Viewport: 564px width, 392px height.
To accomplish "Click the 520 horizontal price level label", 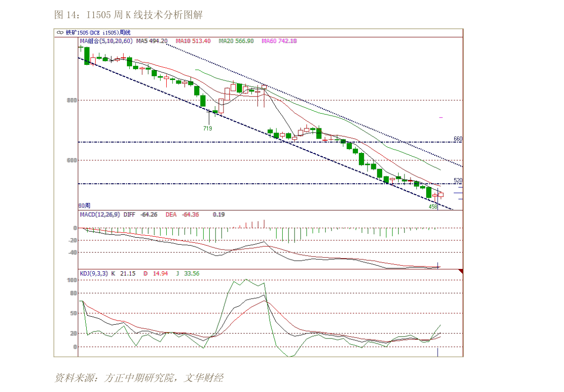I will (457, 180).
